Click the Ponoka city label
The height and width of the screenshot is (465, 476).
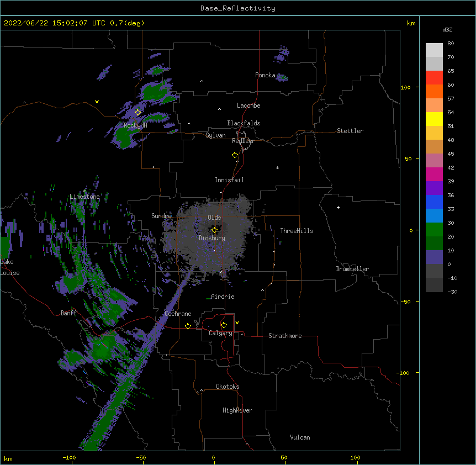pos(265,75)
